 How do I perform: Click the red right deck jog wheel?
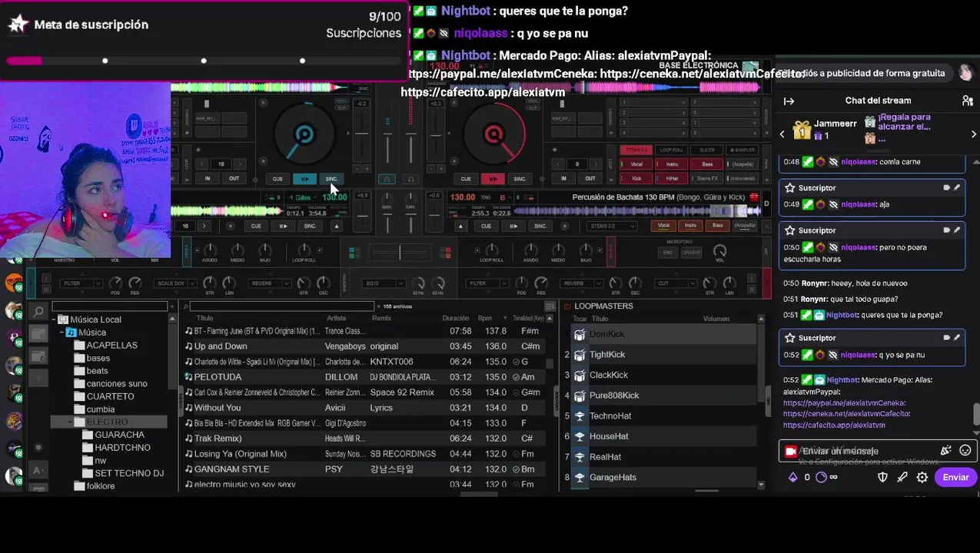[x=494, y=135]
